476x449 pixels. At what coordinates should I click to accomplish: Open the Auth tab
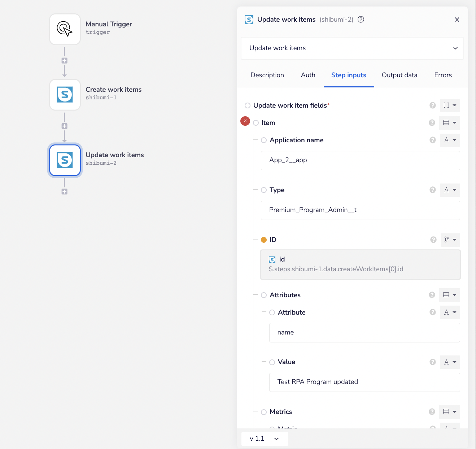[x=307, y=75]
